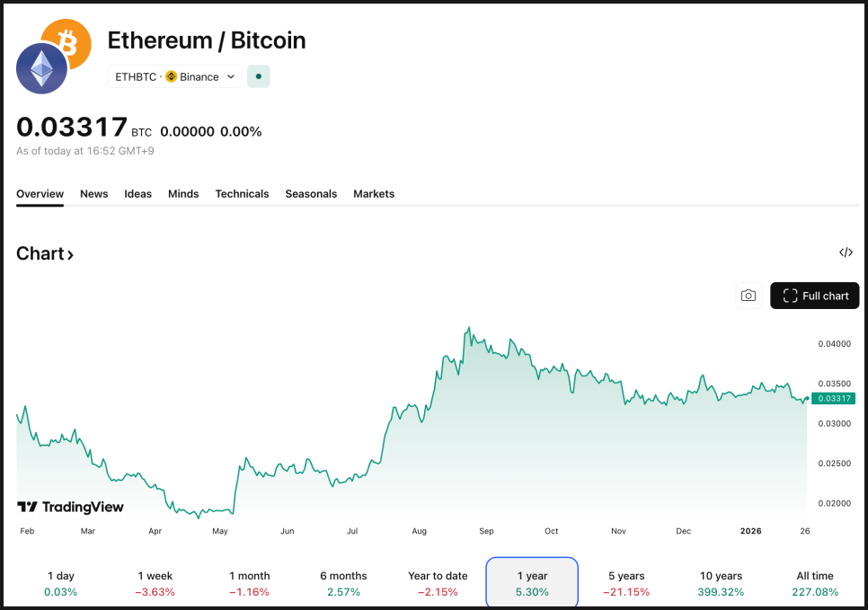Choose the All time range
This screenshot has width=868, height=610.
click(815, 583)
